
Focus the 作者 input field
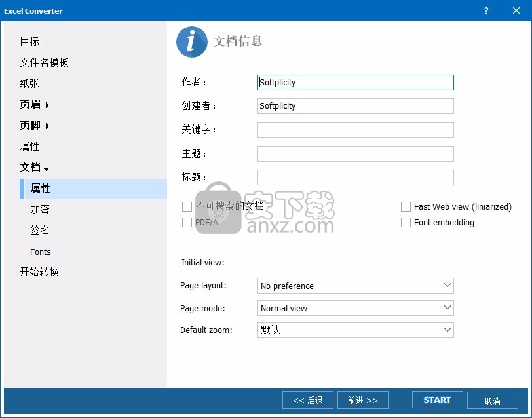(355, 83)
